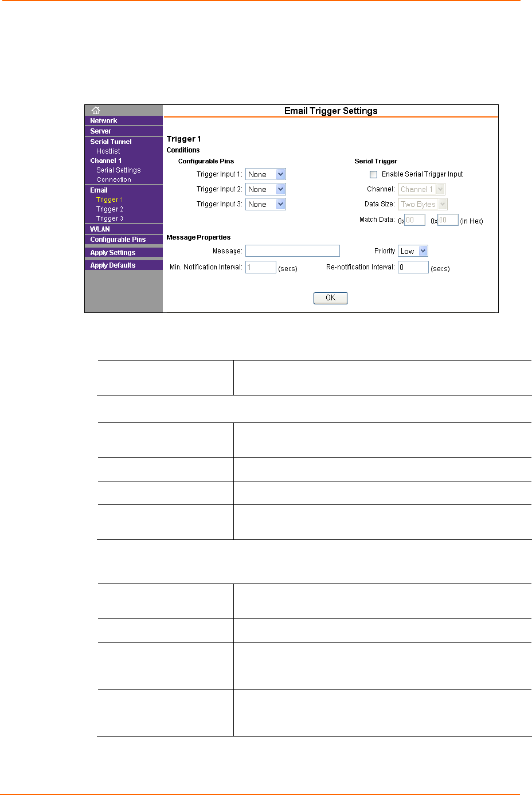The height and width of the screenshot is (795, 532).
Task: Click the Message Properties label
Action: (198, 237)
